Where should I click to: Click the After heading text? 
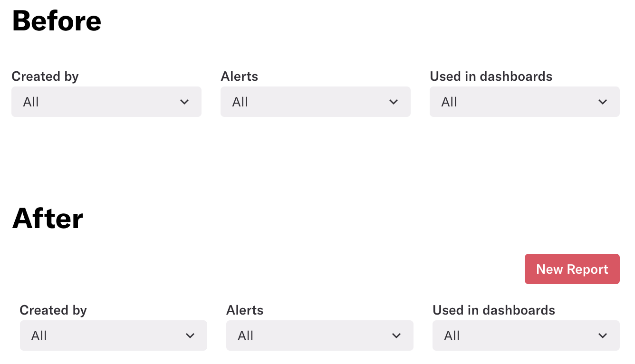pyautogui.click(x=48, y=219)
